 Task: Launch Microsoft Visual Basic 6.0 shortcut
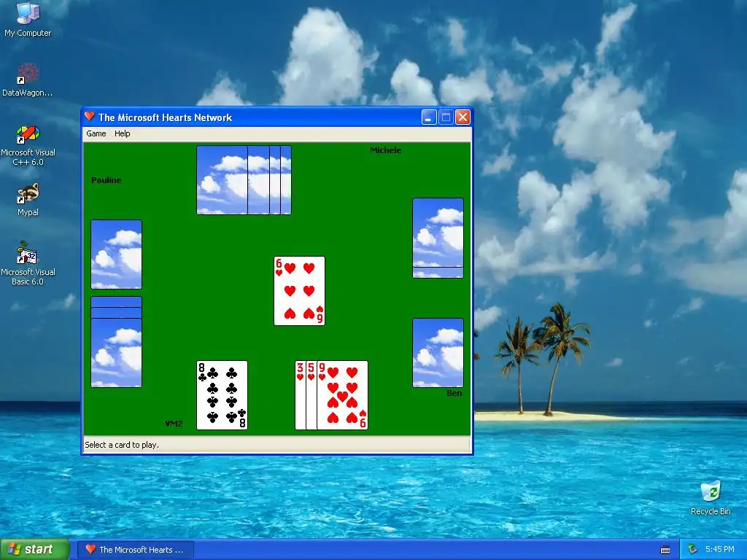28,263
